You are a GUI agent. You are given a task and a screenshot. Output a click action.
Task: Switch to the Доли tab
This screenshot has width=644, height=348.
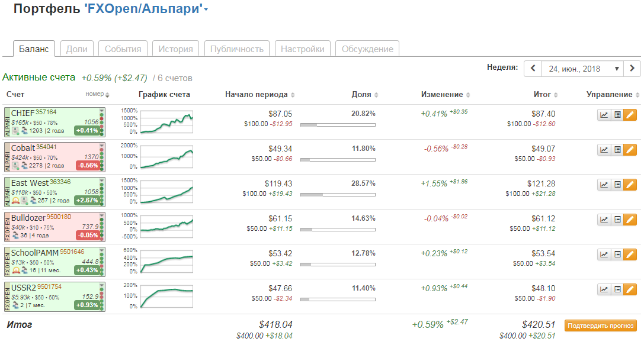[77, 49]
